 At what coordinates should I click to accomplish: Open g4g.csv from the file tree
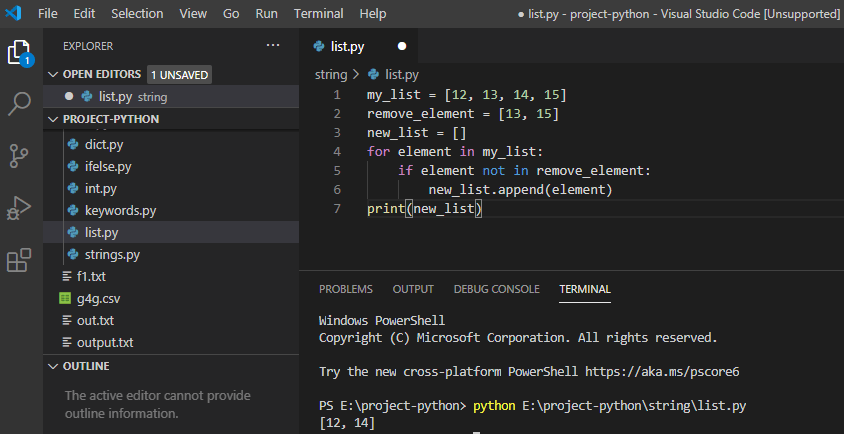(x=99, y=298)
